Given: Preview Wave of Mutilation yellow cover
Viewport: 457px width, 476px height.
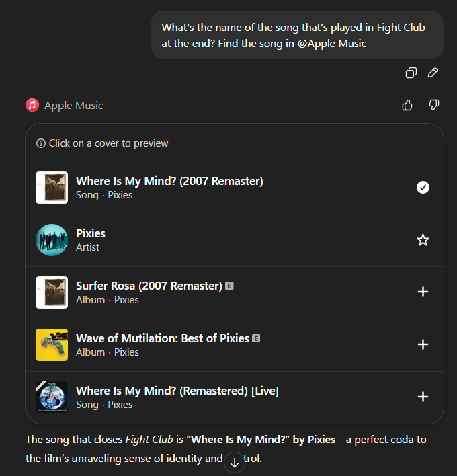Looking at the screenshot, I should 52,345.
